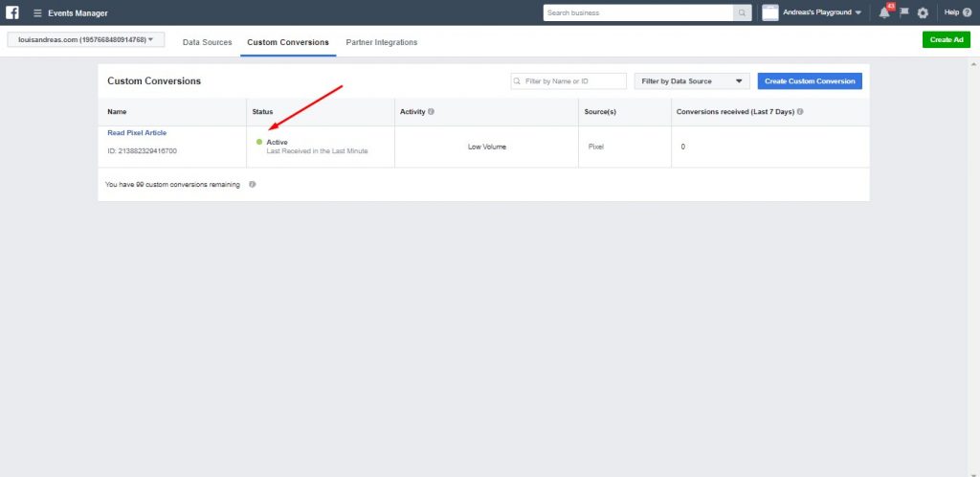Open Andreas's Playground business dropdown

pyautogui.click(x=822, y=12)
